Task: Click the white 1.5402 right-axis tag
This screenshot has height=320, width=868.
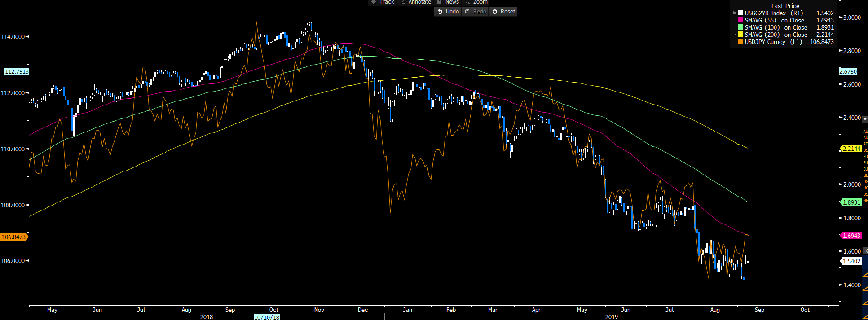Action: (851, 261)
